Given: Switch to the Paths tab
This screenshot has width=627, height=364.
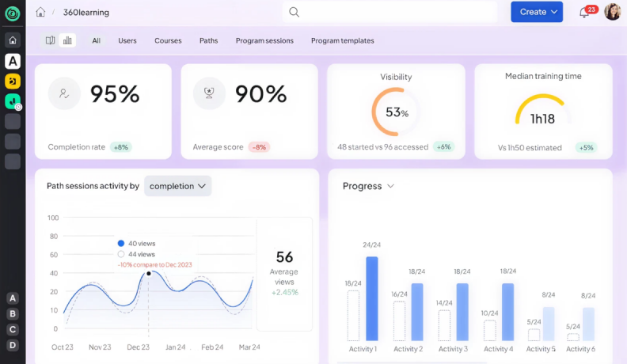Looking at the screenshot, I should (209, 40).
